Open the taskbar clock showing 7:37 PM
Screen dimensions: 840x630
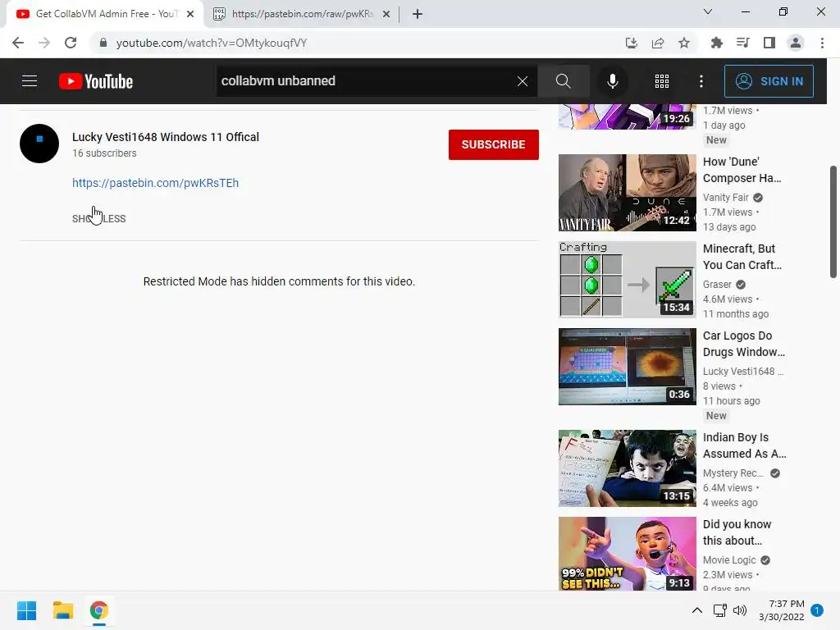tap(782, 610)
